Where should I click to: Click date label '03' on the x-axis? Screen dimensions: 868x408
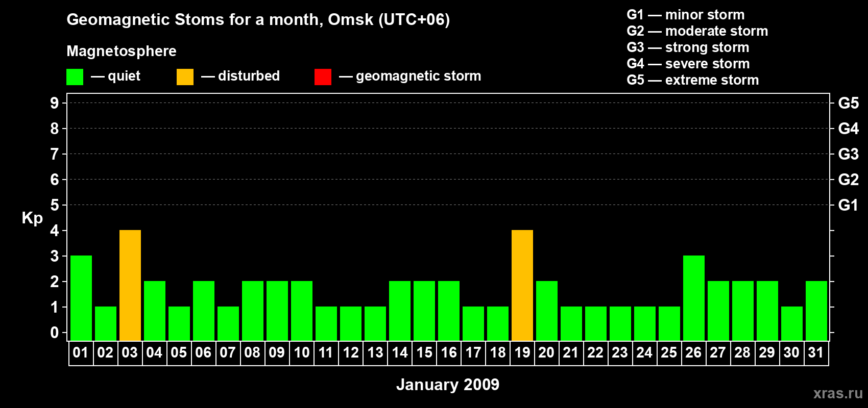(x=130, y=353)
